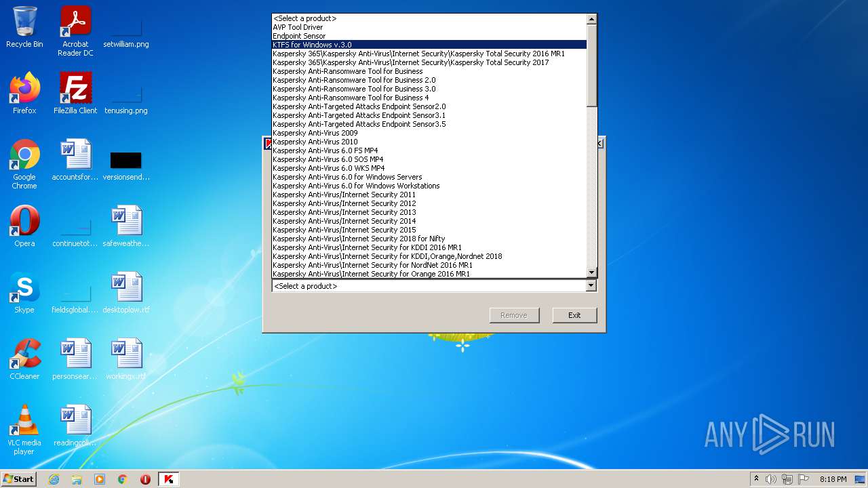Toggle the product combo box arrow

point(591,286)
